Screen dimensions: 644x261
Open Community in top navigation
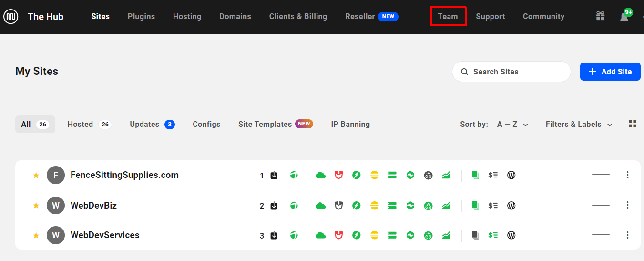tap(543, 16)
